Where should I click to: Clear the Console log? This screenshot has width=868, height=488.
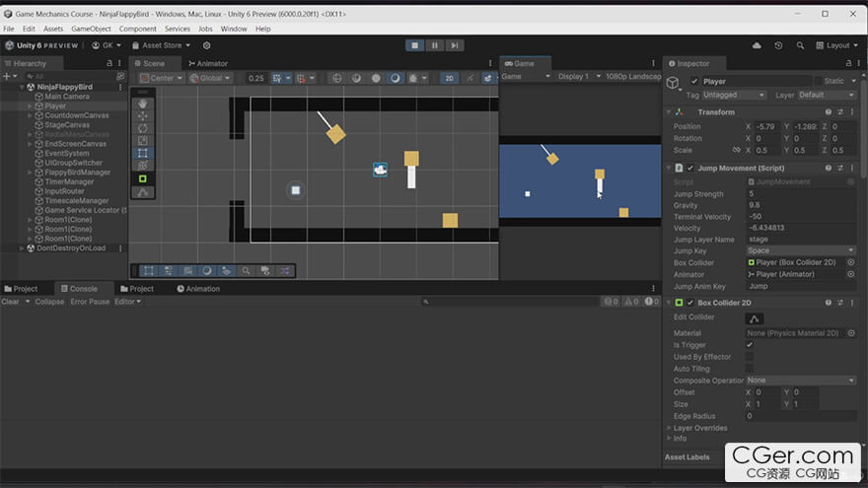pyautogui.click(x=10, y=302)
